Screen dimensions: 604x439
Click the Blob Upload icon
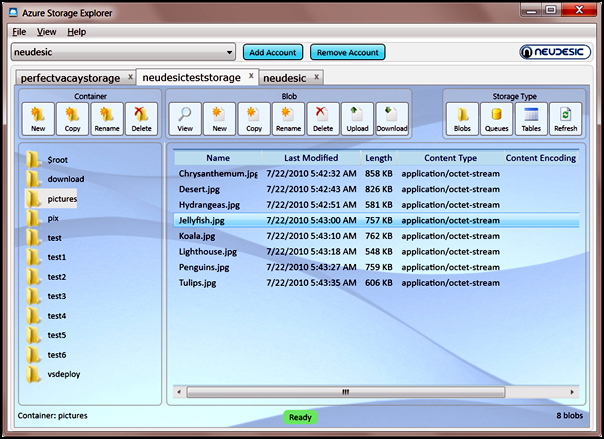point(357,119)
